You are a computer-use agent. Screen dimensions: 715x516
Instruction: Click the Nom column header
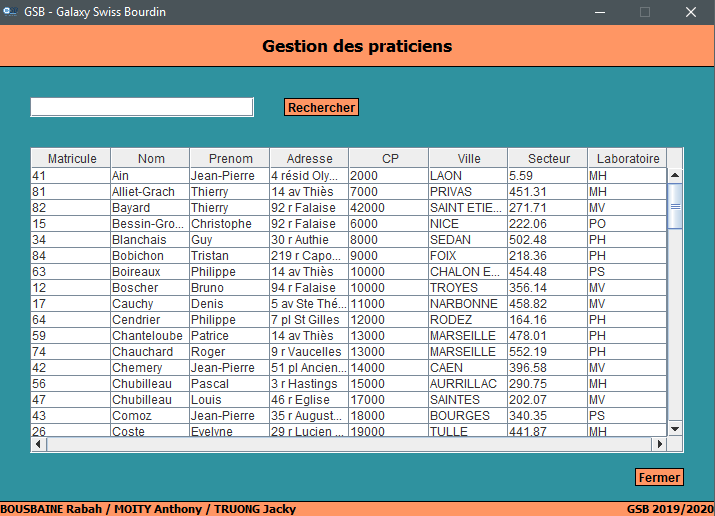pos(151,158)
